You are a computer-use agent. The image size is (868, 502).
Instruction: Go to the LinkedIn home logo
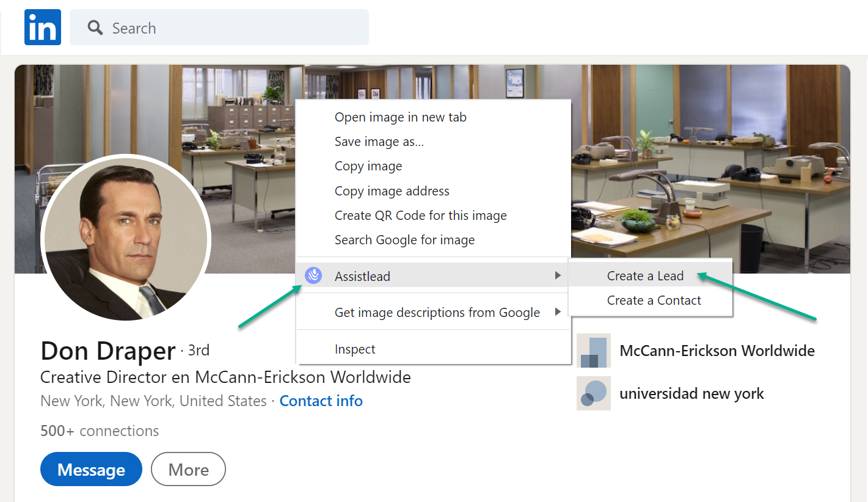click(43, 27)
